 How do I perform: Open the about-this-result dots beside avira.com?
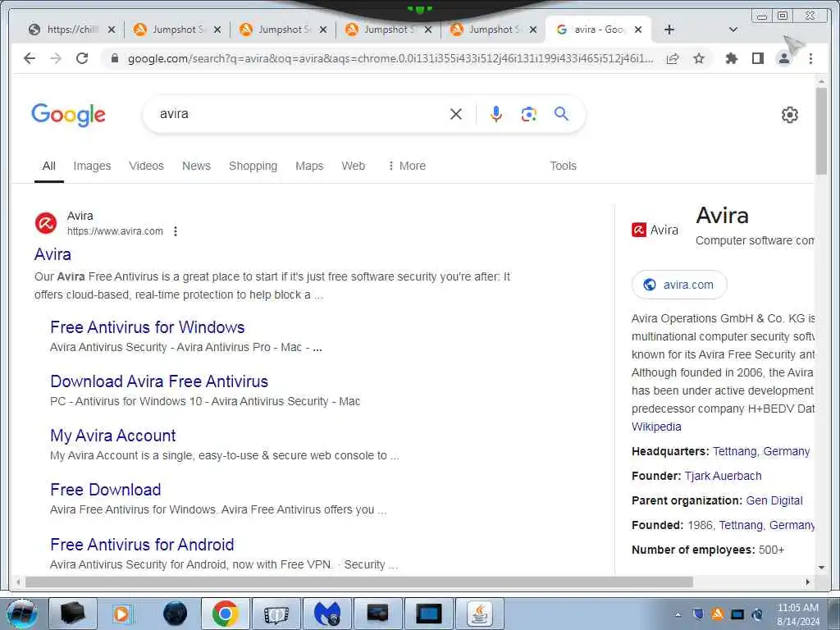[x=176, y=231]
